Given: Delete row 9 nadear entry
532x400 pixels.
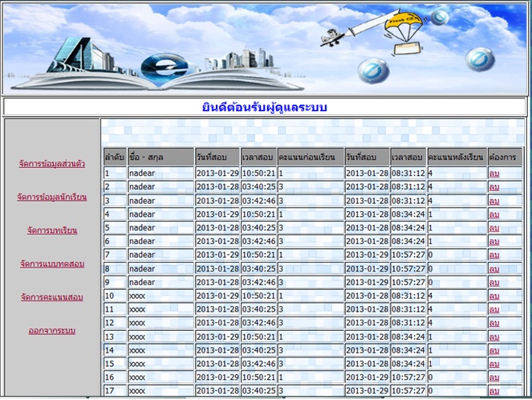Looking at the screenshot, I should point(493,283).
